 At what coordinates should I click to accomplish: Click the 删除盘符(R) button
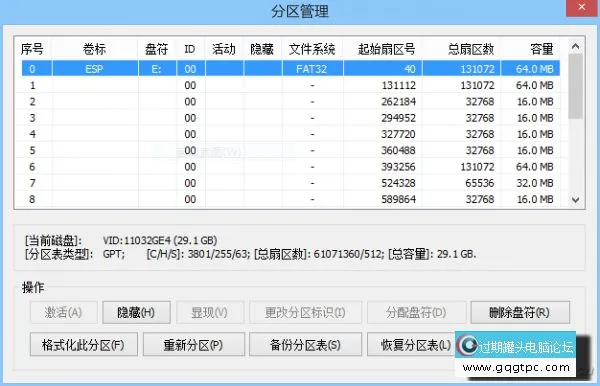(x=520, y=313)
